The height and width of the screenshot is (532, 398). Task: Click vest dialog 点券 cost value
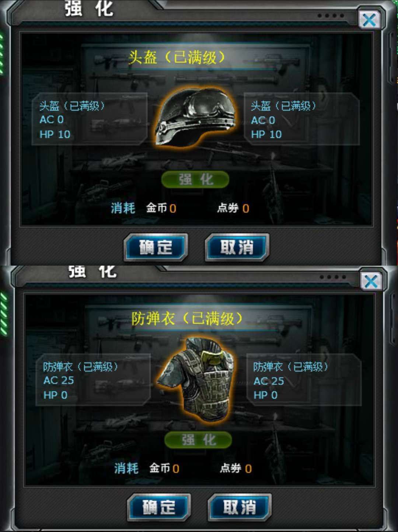click(248, 469)
